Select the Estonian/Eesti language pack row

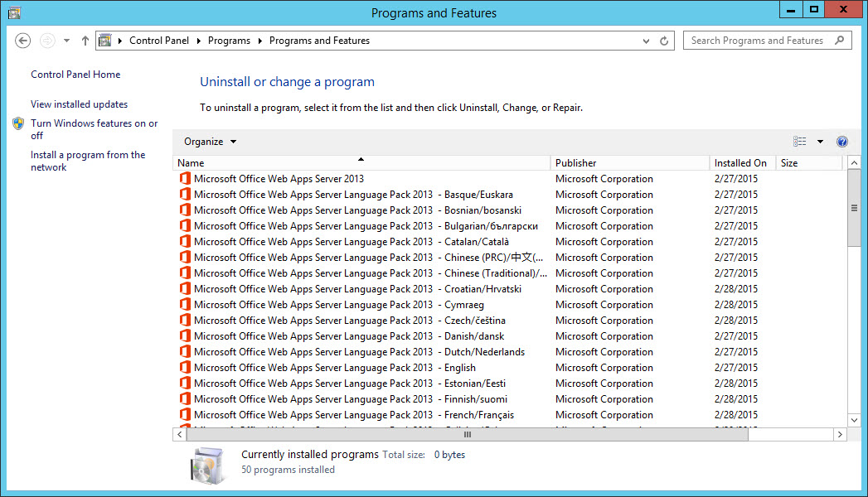click(x=509, y=384)
